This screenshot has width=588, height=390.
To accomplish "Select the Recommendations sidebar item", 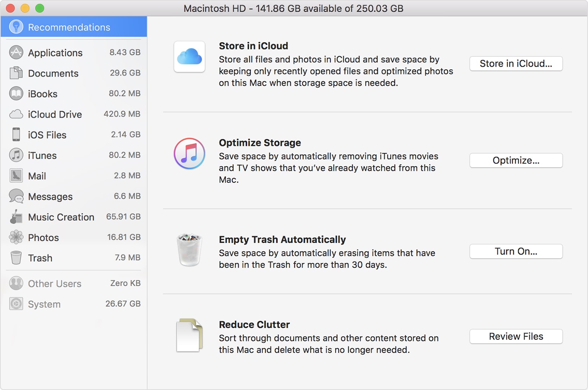I will tap(69, 27).
